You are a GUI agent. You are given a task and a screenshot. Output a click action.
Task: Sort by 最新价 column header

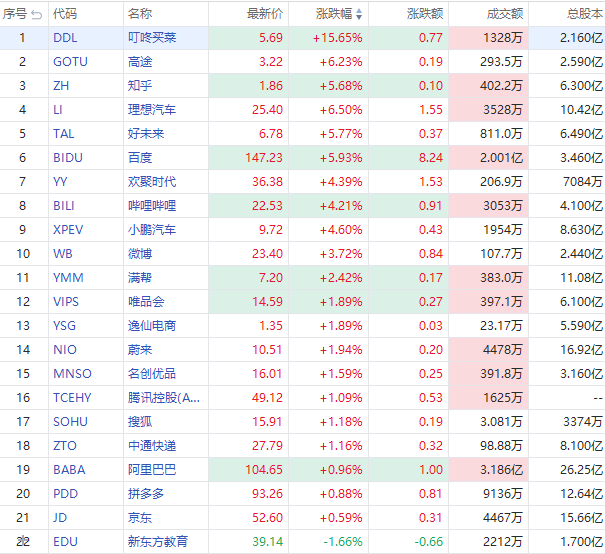click(x=265, y=14)
